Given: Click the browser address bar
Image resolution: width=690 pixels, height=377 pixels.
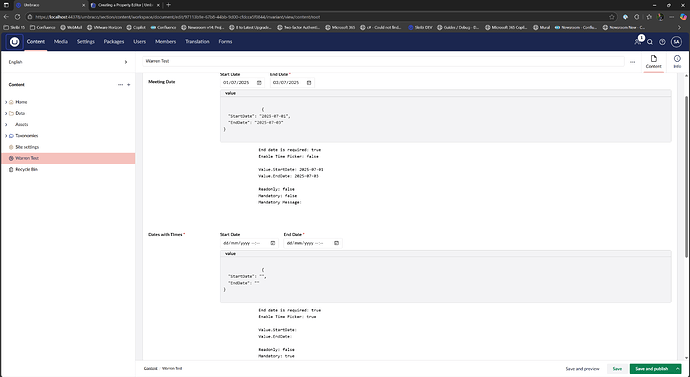Looking at the screenshot, I should click(321, 17).
